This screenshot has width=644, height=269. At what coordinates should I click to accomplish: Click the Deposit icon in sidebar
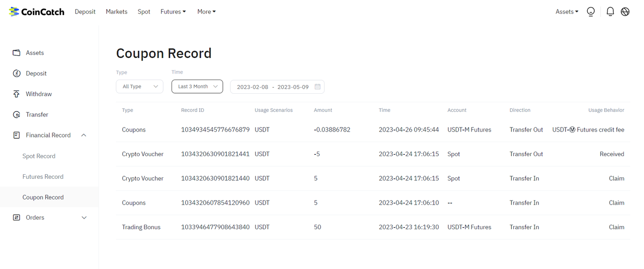tap(17, 74)
